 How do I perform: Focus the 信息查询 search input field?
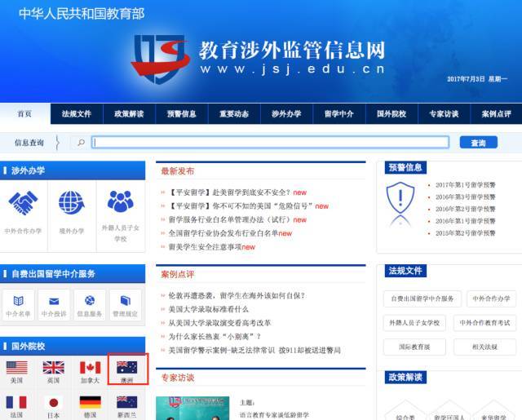click(269, 142)
